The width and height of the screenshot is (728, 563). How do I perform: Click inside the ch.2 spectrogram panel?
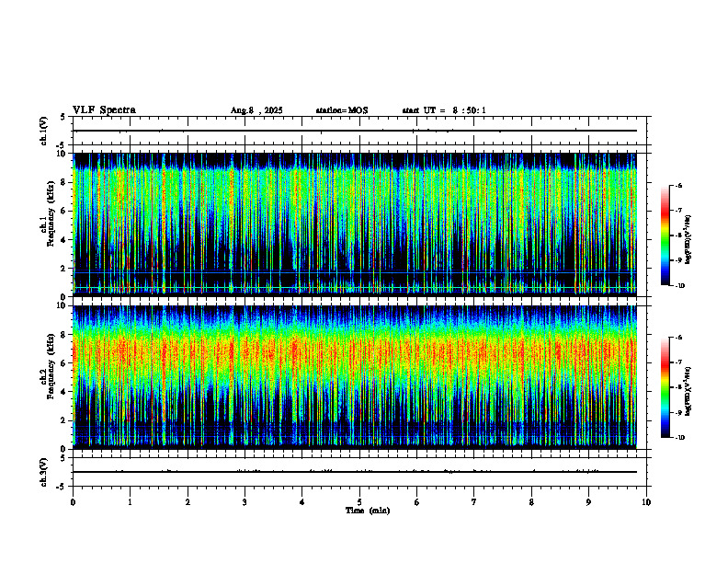(355, 377)
